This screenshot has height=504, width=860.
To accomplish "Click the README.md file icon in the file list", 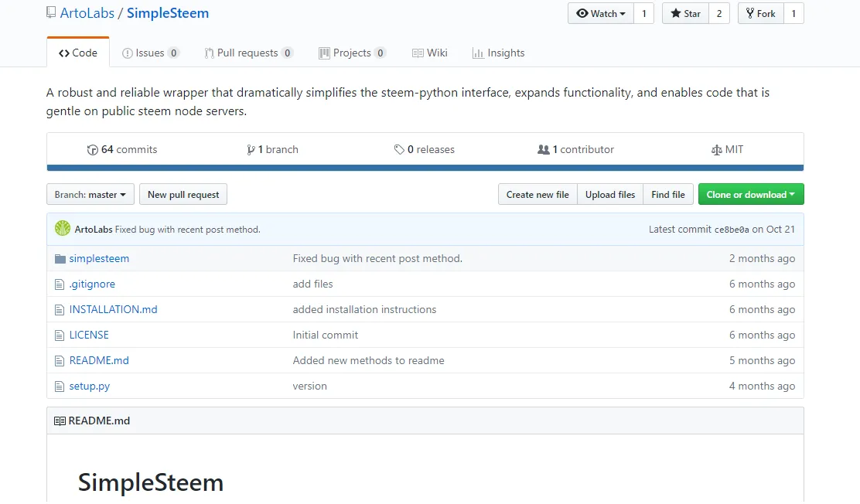I will click(x=60, y=361).
